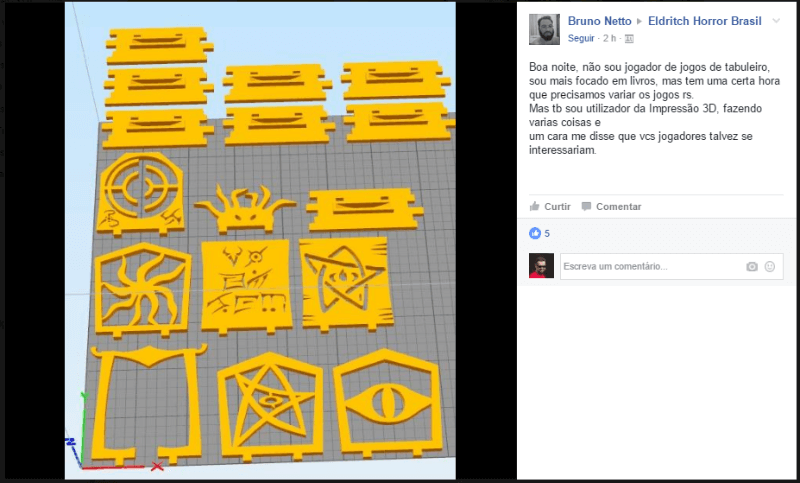Viewport: 800px width, 483px height.
Task: Like the post with Curtir
Action: pos(550,206)
